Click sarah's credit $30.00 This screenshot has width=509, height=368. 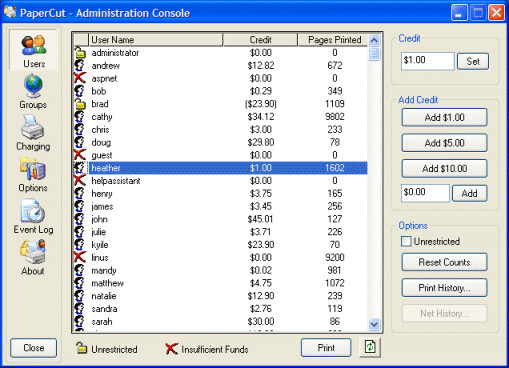point(261,321)
